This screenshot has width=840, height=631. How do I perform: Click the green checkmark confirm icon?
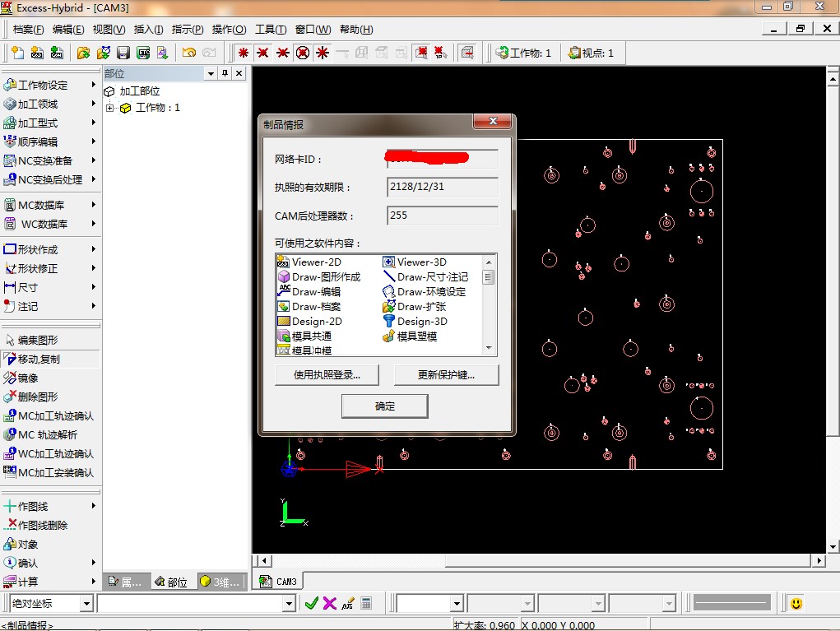[x=311, y=604]
